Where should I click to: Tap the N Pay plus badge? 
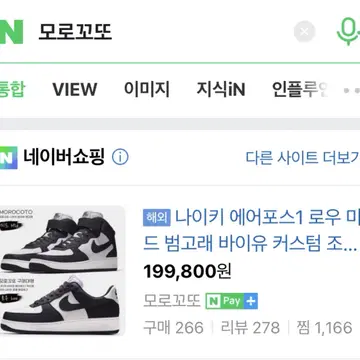coord(231,301)
